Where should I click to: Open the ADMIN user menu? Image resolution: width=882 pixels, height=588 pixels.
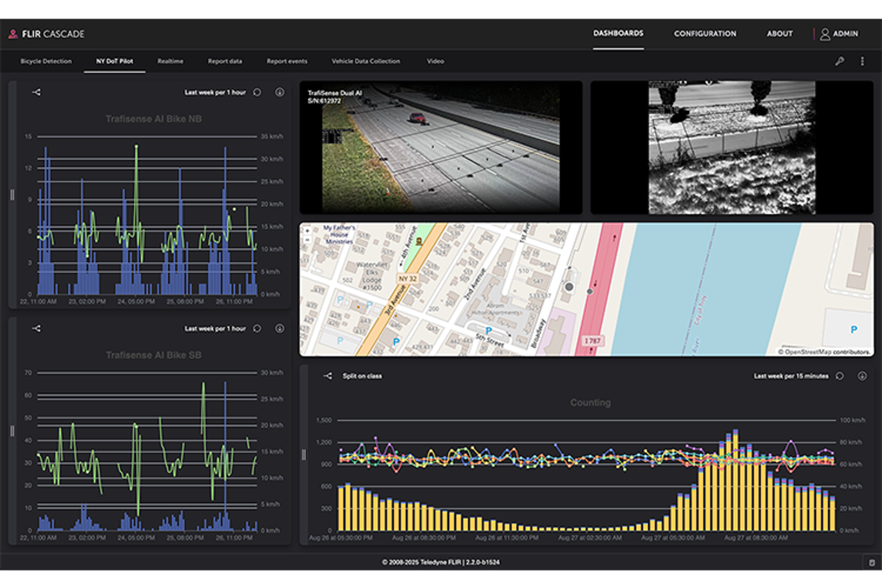click(x=839, y=34)
